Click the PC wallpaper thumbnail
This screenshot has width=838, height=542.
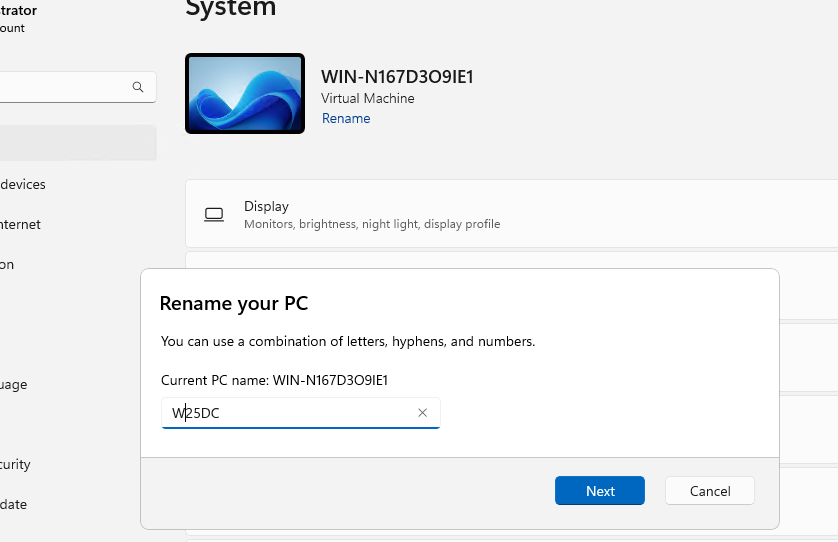click(x=245, y=93)
